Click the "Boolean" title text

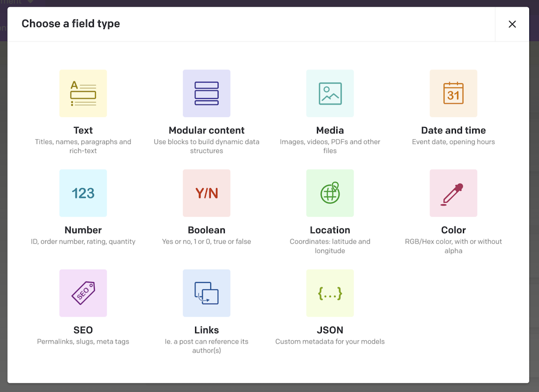206,230
